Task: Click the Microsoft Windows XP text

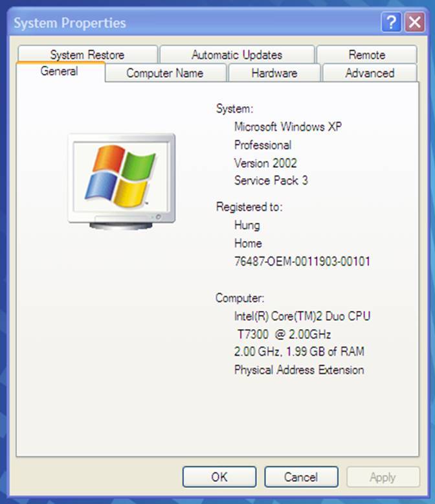Action: 288,127
